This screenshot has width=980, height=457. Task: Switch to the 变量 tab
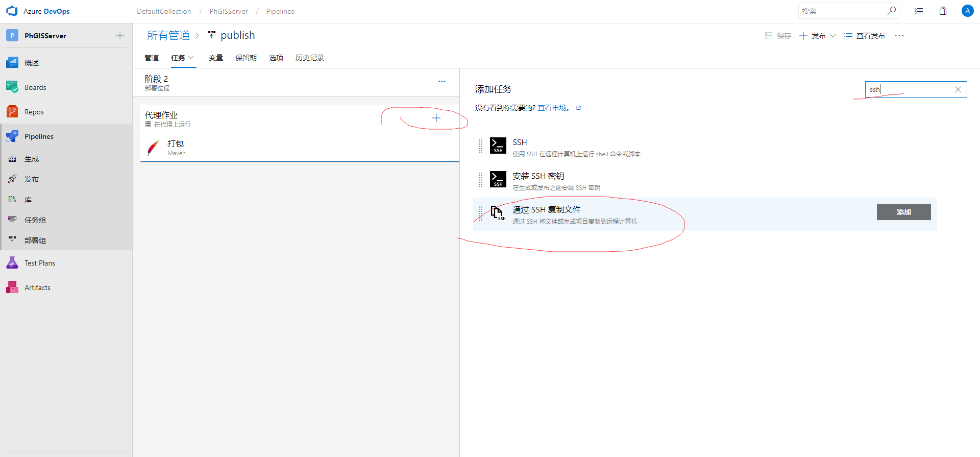tap(215, 58)
